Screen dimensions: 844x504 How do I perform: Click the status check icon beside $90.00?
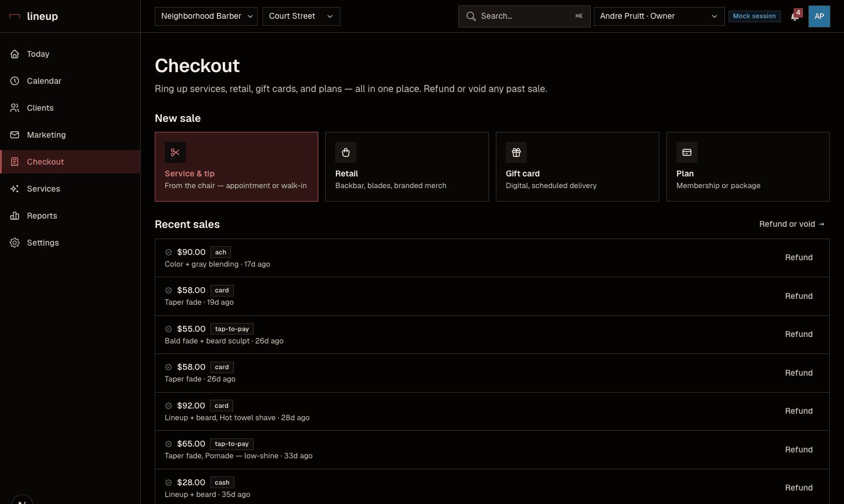point(168,252)
